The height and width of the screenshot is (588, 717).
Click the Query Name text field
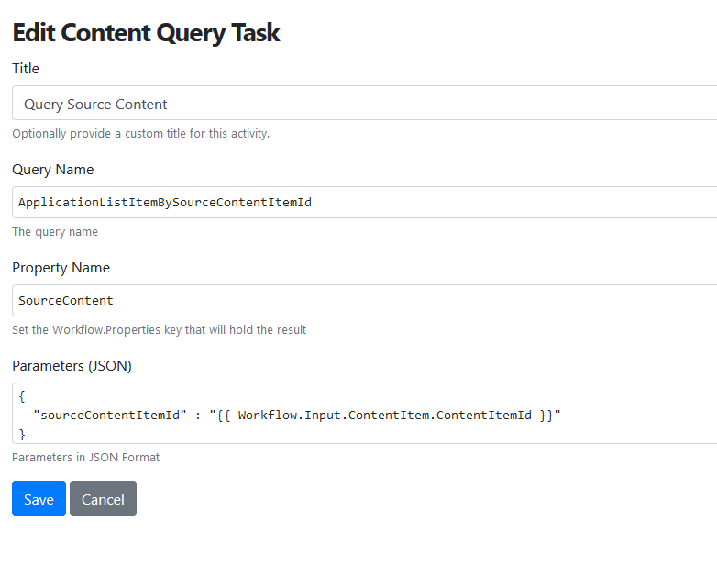click(364, 202)
